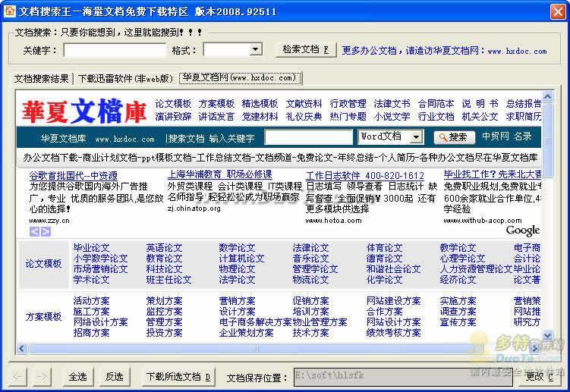Click the 文档保存位置 path field
Image resolution: width=570 pixels, height=392 pixels.
(403, 377)
